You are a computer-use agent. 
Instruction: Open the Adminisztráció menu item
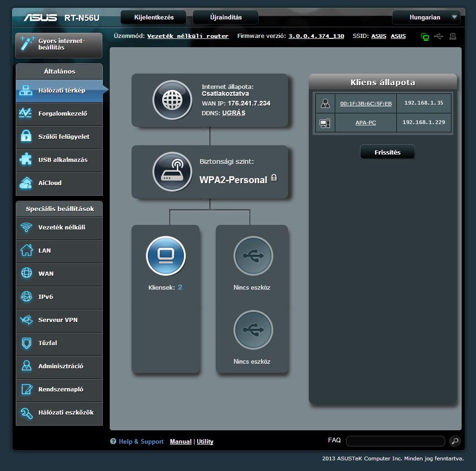pyautogui.click(x=59, y=366)
